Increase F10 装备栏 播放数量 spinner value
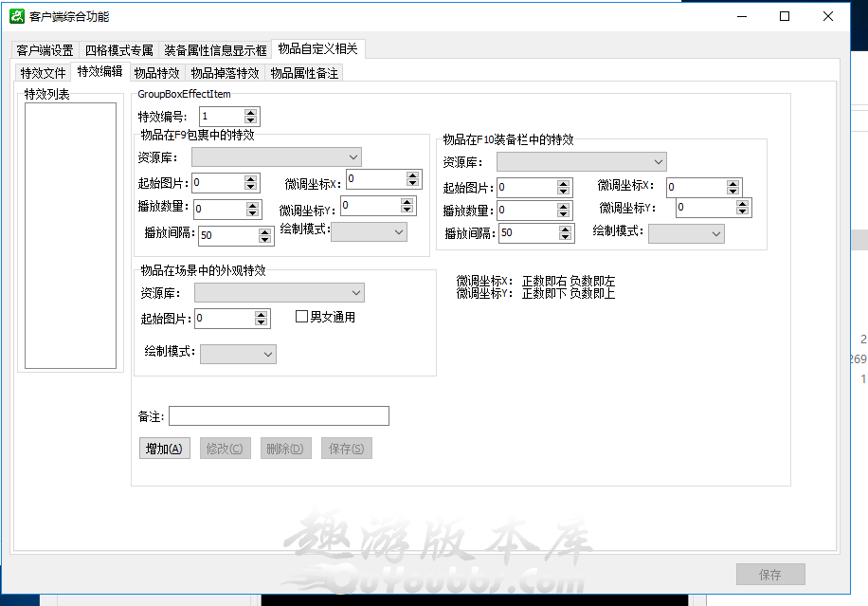 point(564,206)
